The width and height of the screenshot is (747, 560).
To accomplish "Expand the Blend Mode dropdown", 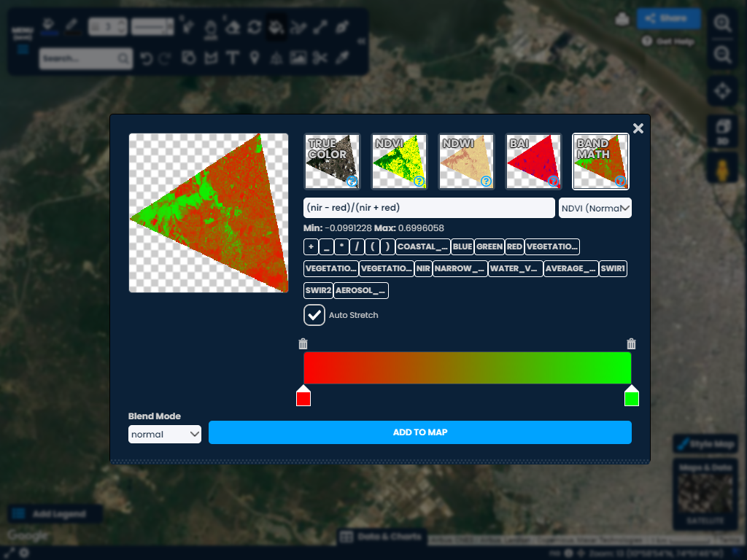I will pyautogui.click(x=165, y=435).
